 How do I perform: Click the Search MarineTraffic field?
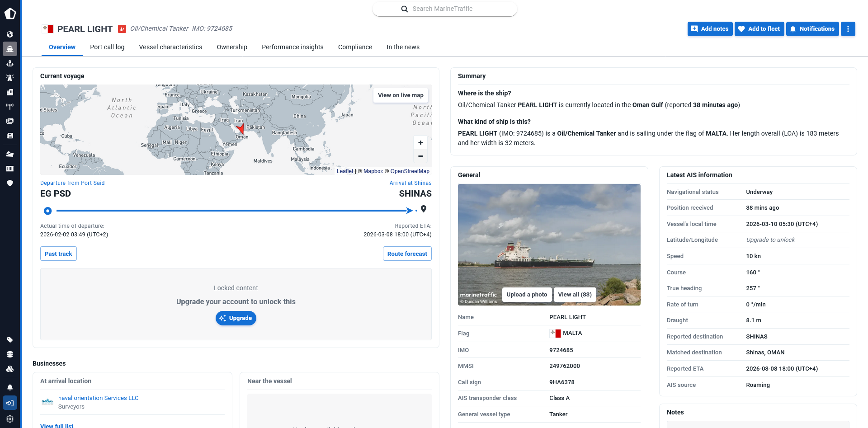[445, 9]
